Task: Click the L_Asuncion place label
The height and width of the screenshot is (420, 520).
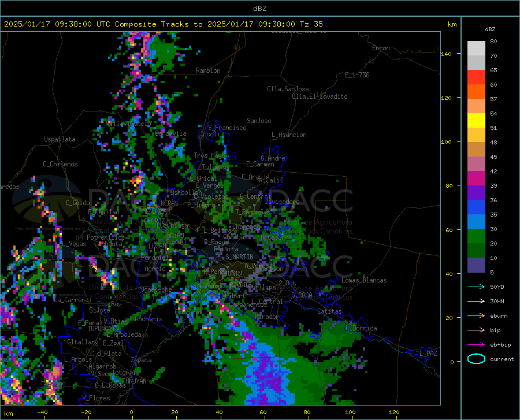Action: (x=289, y=135)
